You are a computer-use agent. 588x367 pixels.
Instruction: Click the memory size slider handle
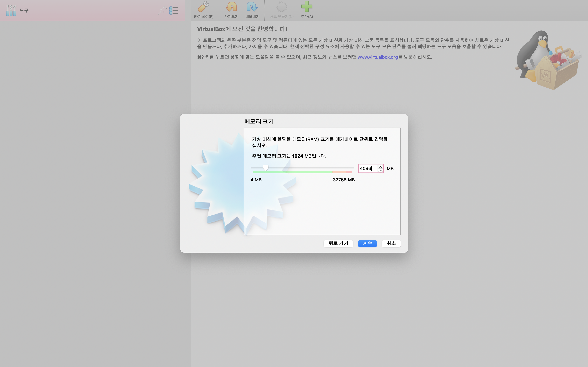pyautogui.click(x=266, y=168)
